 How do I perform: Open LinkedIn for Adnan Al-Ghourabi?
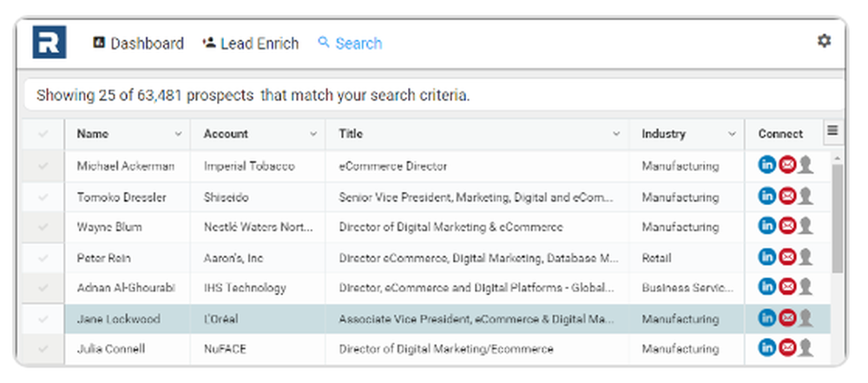coord(766,287)
